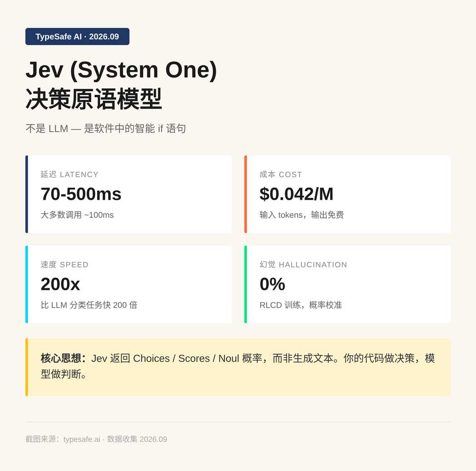Click the subtitle 不是 LLM — 是软件中的智能 if 语句
The width and height of the screenshot is (476, 471).
pyautogui.click(x=106, y=128)
